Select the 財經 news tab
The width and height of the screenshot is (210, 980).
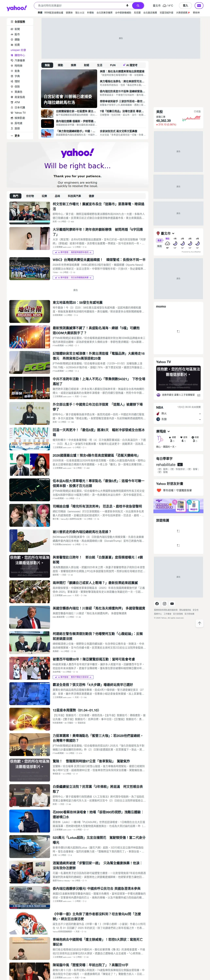pos(87,65)
